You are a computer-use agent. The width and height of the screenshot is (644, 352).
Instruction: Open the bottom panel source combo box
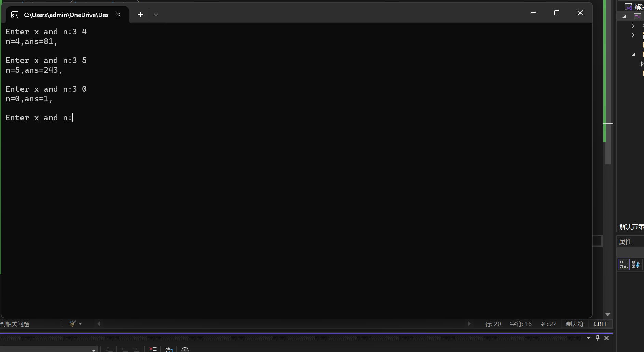(x=48, y=349)
